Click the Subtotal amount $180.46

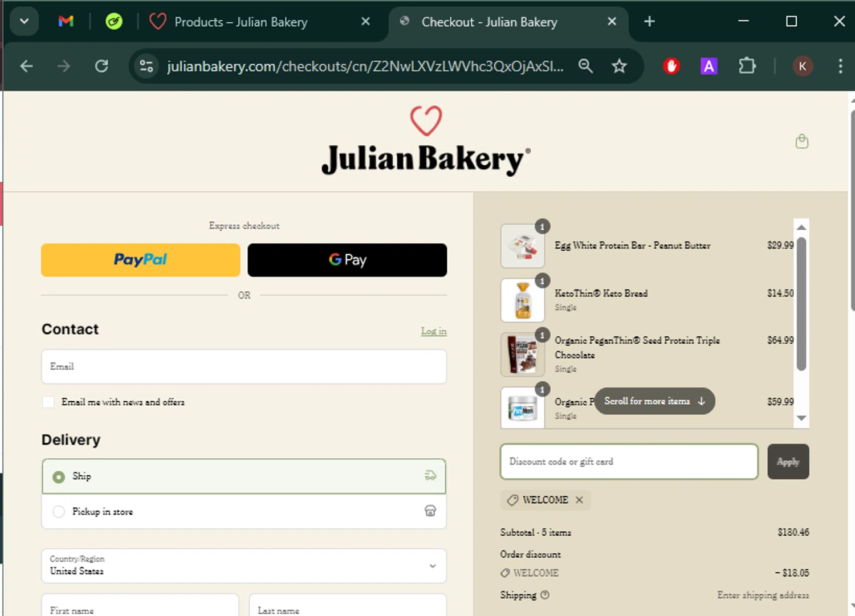(x=793, y=532)
